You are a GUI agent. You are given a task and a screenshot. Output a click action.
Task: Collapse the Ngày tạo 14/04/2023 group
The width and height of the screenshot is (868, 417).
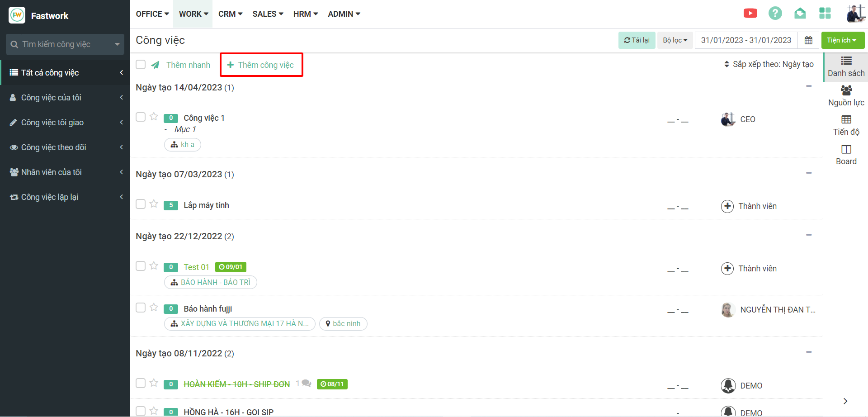pyautogui.click(x=808, y=86)
